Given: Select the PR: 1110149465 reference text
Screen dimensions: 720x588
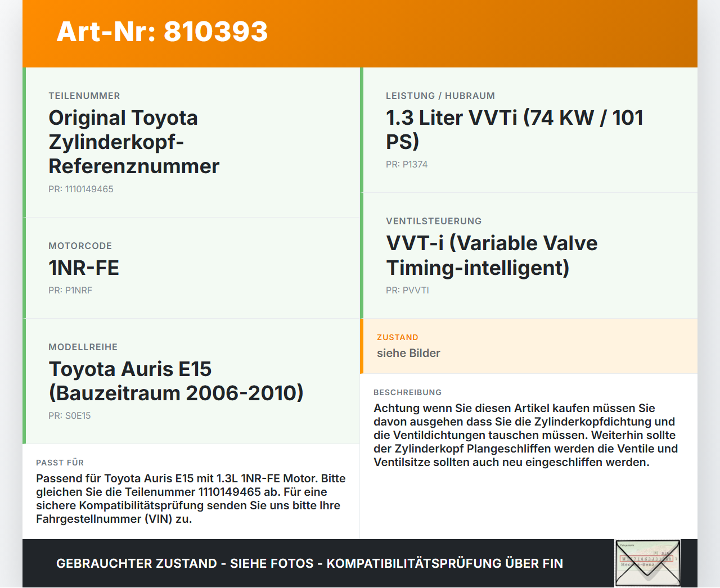Looking at the screenshot, I should pos(81,189).
